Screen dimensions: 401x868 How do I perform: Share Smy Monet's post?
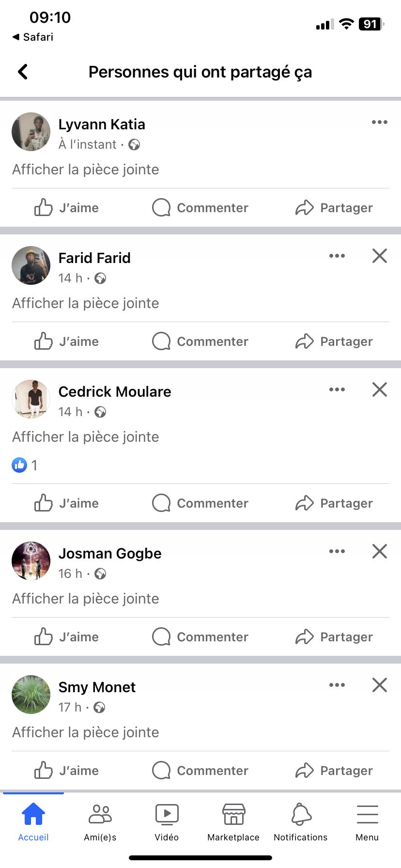click(x=334, y=771)
